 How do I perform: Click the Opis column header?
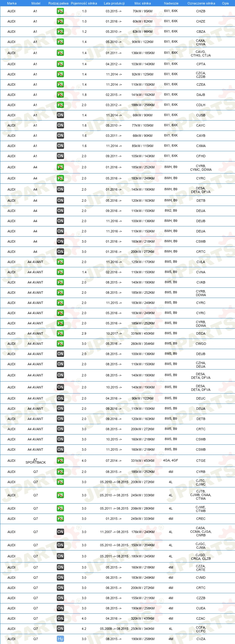pyautogui.click(x=225, y=3)
